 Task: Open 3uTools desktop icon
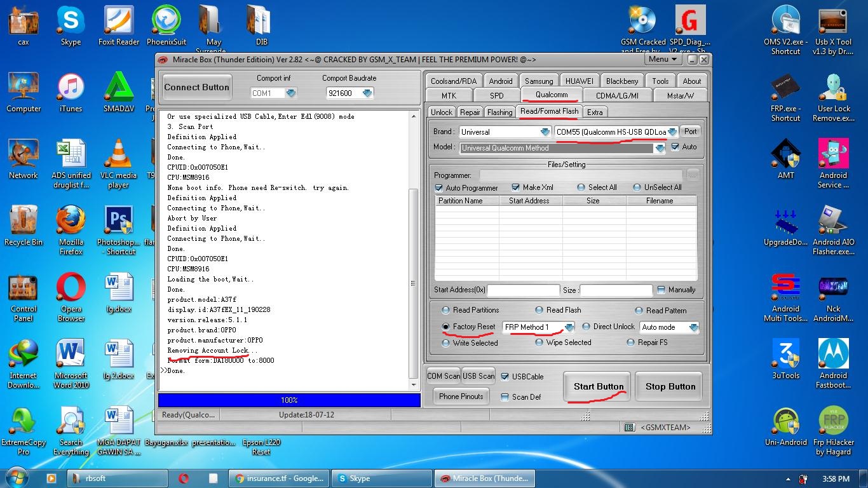pyautogui.click(x=786, y=360)
